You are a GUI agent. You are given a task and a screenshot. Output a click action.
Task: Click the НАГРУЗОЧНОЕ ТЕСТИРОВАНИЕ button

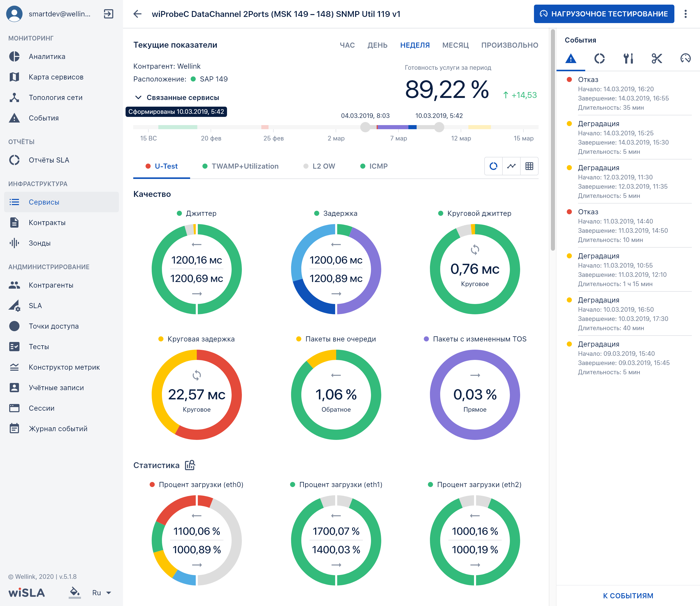tap(604, 14)
